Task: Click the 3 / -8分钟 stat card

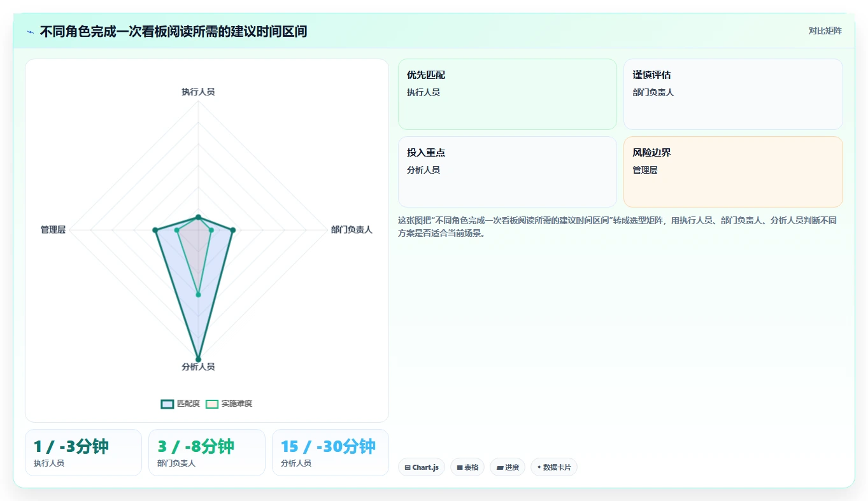Action: pos(207,453)
